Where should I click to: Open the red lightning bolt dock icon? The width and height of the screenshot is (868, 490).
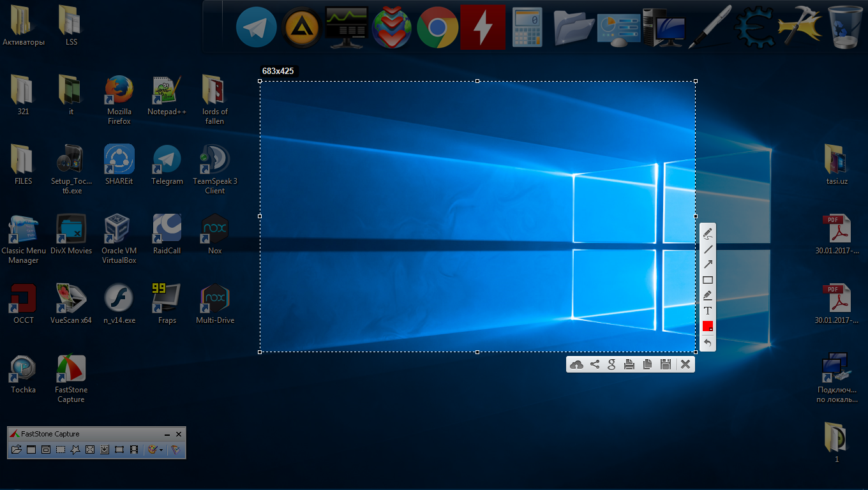[x=483, y=27]
